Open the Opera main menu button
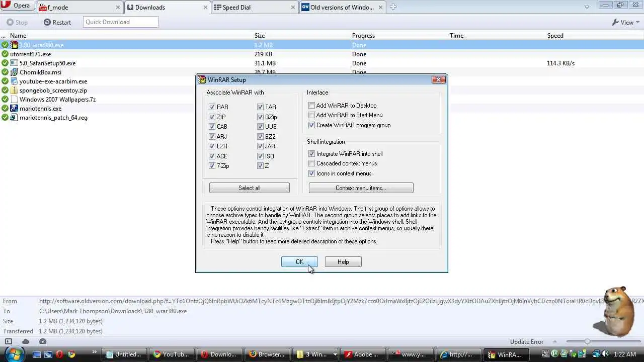 (17, 6)
